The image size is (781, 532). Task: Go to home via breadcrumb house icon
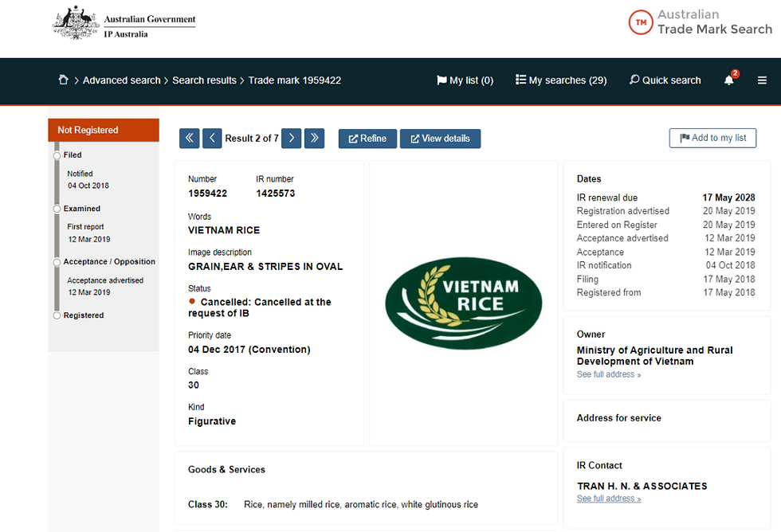tap(63, 80)
